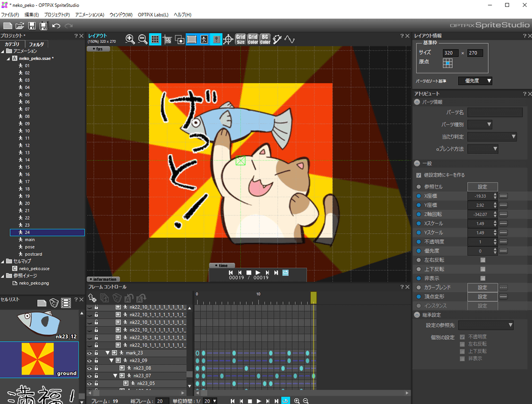Open the OPTPiX Labs(L) menu
The image size is (532, 404).
[x=153, y=15]
